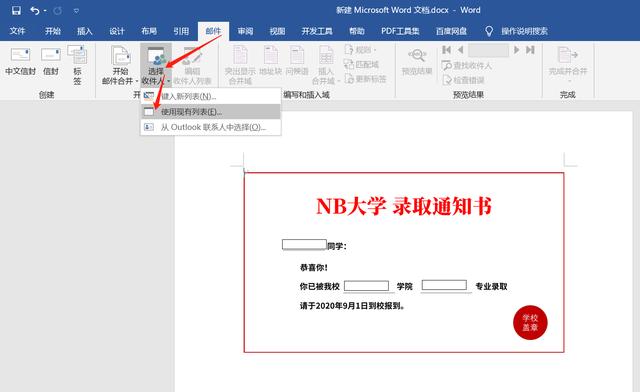The width and height of the screenshot is (640, 392).
Task: Switch to the 开始 ribbon tab
Action: (53, 31)
